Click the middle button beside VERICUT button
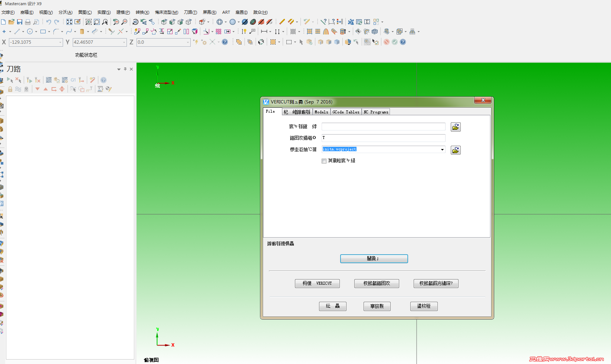Screen dimensions: 611x364 point(377,284)
